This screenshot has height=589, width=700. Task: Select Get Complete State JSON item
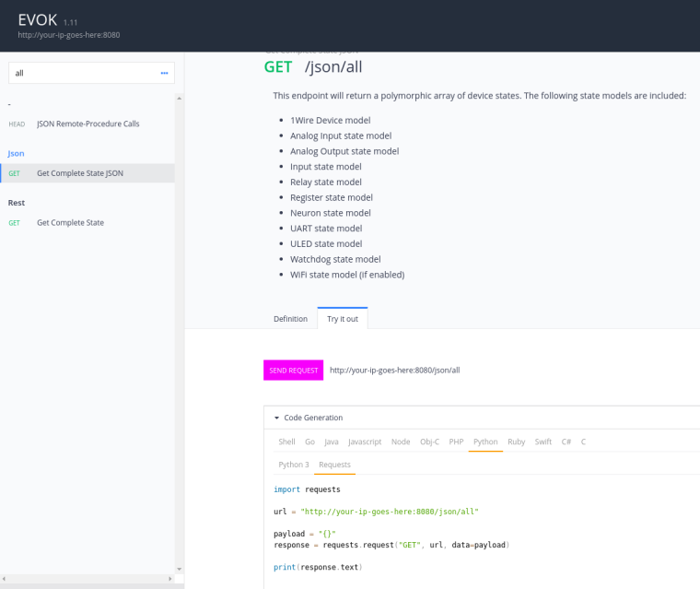pos(79,173)
